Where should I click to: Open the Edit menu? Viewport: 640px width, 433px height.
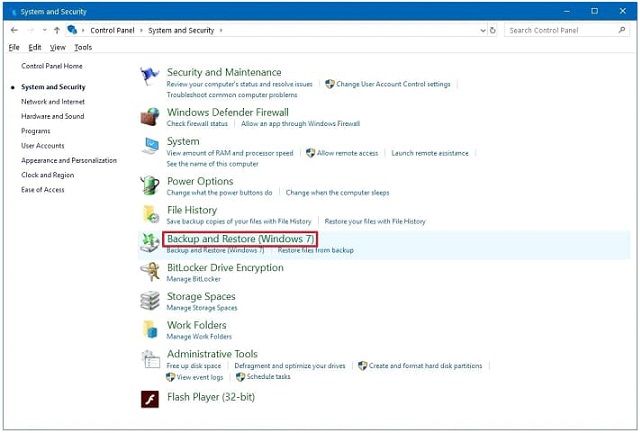pyautogui.click(x=35, y=47)
